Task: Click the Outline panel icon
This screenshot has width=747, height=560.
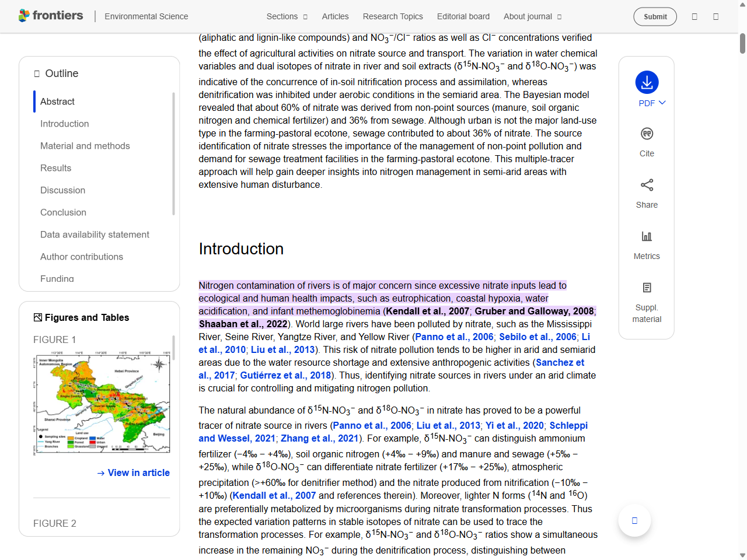Action: click(37, 73)
